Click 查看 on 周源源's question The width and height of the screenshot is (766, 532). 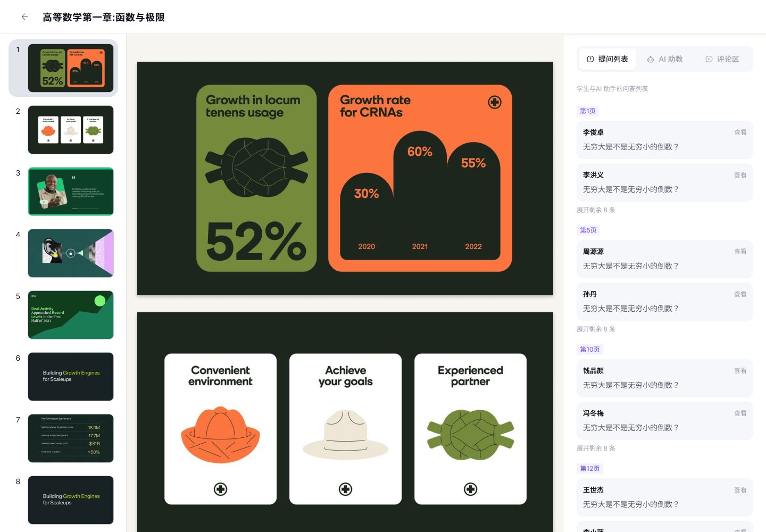(x=740, y=252)
